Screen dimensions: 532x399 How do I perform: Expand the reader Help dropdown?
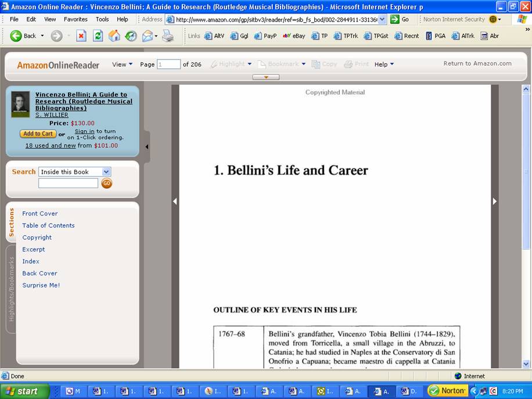pyautogui.click(x=384, y=64)
